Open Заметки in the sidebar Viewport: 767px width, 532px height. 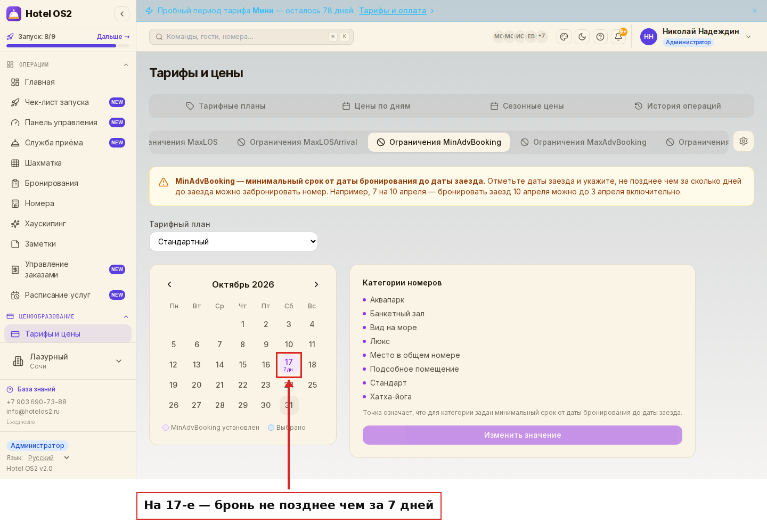point(68,244)
